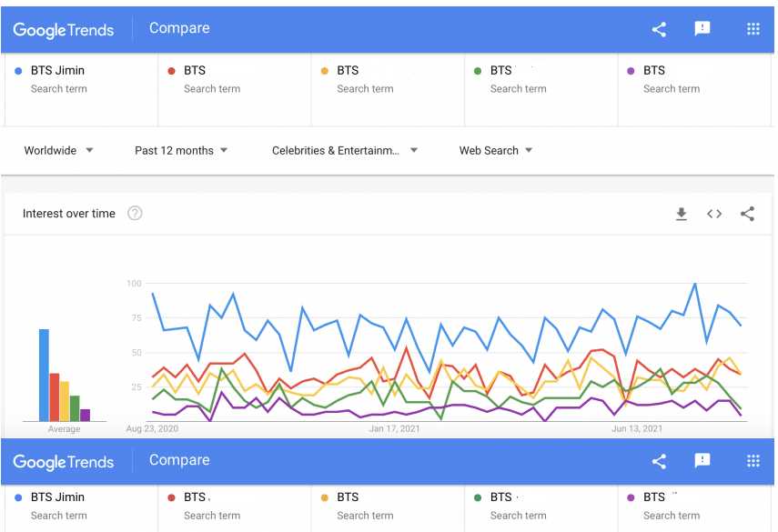Select Compare in the top header
The width and height of the screenshot is (778, 532).
click(179, 28)
